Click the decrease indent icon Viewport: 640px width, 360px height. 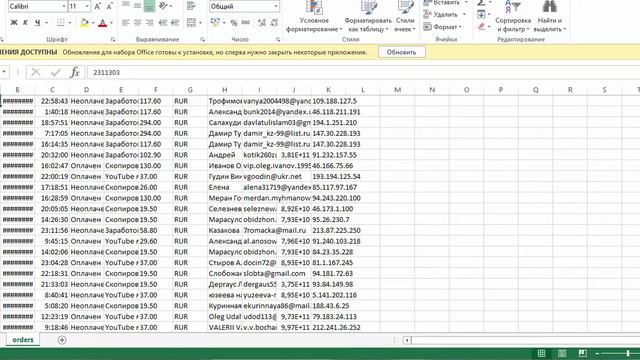(x=163, y=23)
